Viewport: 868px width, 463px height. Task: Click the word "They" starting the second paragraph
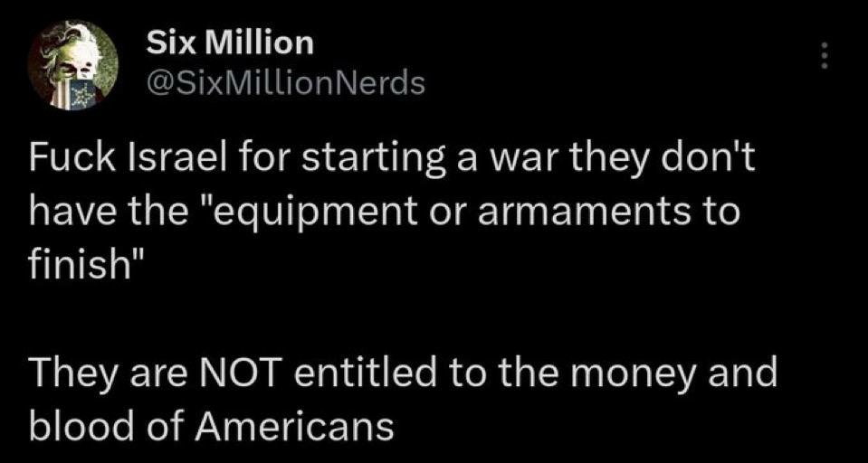(x=63, y=373)
